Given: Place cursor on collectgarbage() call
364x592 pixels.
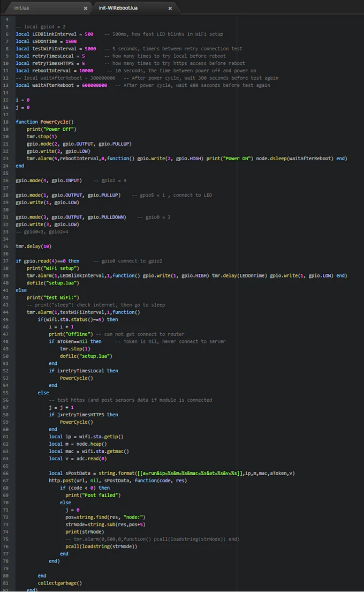Looking at the screenshot, I should [59, 583].
